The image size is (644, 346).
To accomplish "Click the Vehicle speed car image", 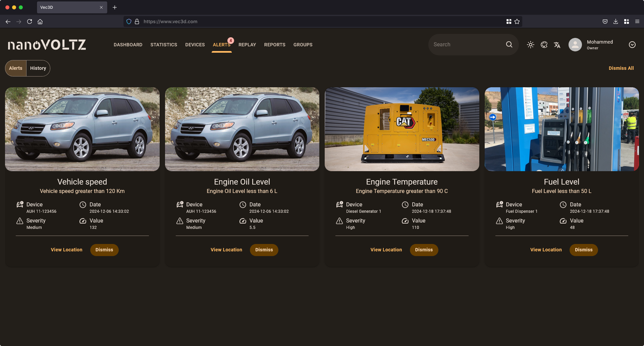I will [x=82, y=129].
